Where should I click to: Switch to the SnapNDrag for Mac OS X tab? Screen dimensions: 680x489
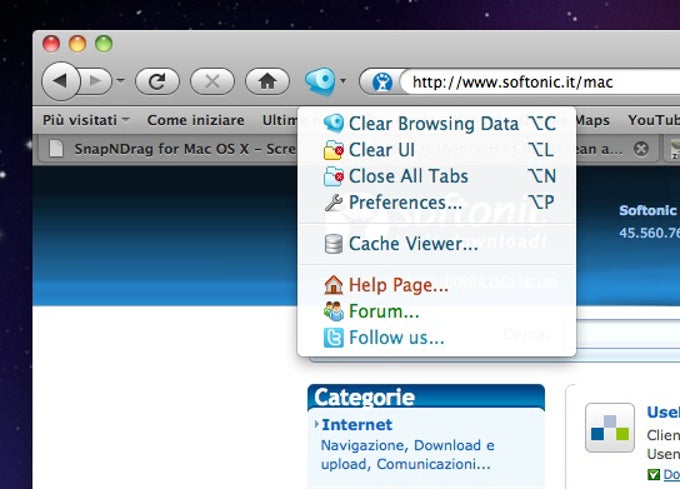point(169,149)
